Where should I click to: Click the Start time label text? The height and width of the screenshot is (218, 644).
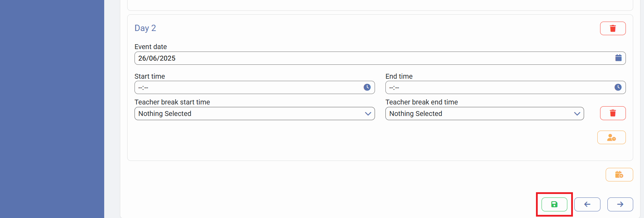(149, 76)
